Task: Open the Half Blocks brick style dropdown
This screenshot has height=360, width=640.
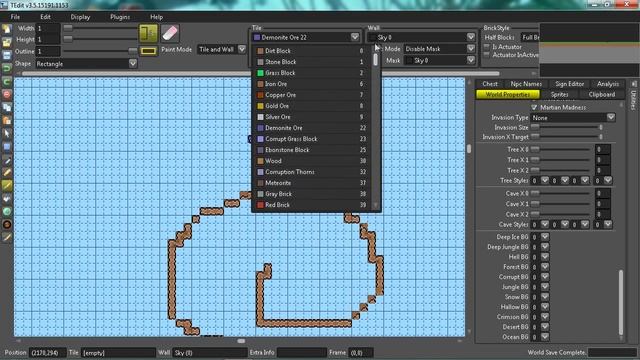Action: [x=530, y=38]
